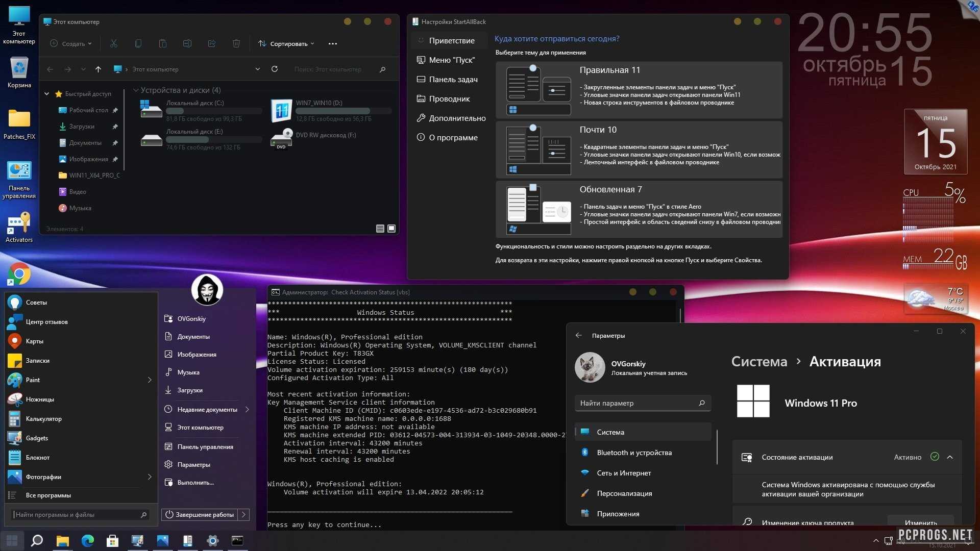Open Personalization in Settings sidebar

643,493
